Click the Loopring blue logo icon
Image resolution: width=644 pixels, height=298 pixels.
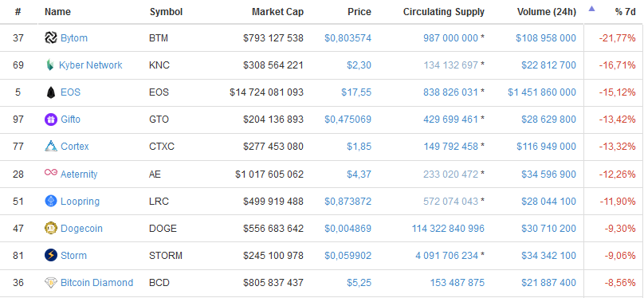pyautogui.click(x=50, y=201)
